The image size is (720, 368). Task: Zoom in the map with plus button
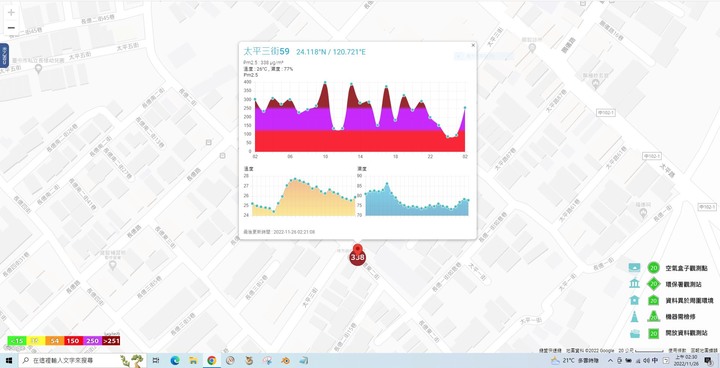(11, 13)
